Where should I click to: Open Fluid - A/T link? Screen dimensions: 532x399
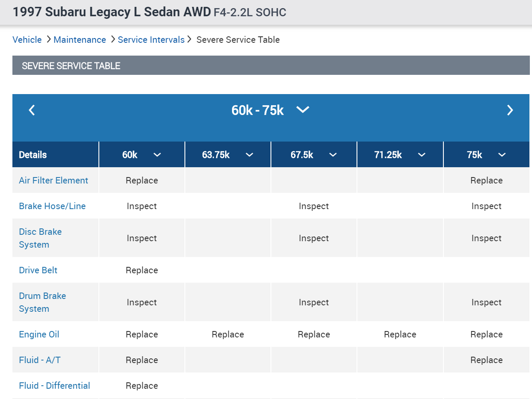(x=40, y=360)
